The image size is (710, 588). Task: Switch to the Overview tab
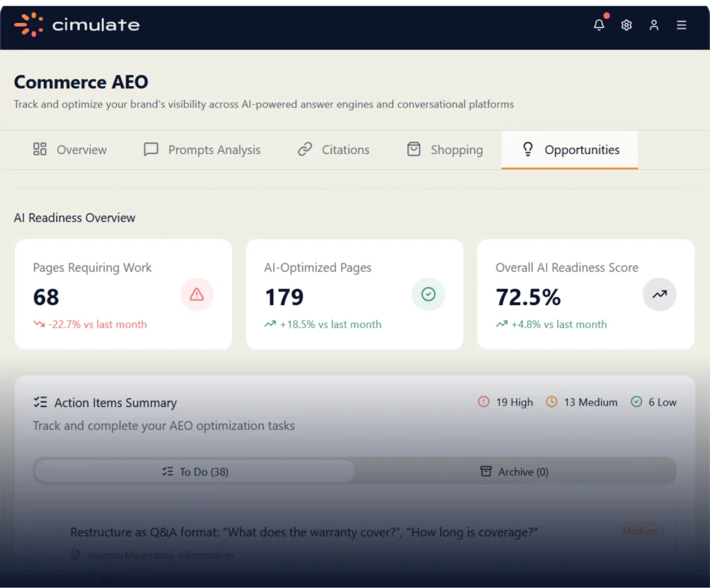pyautogui.click(x=70, y=150)
